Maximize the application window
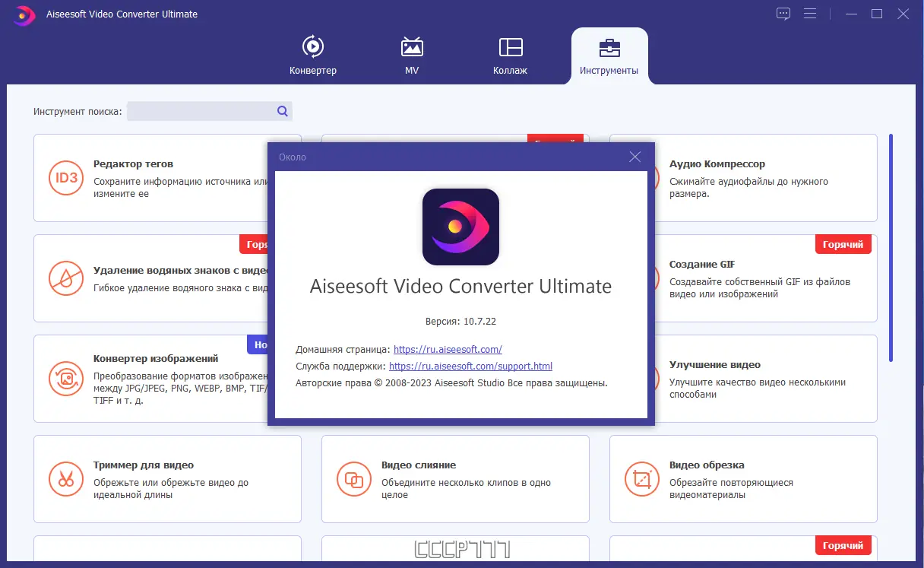Image resolution: width=924 pixels, height=568 pixels. (877, 14)
